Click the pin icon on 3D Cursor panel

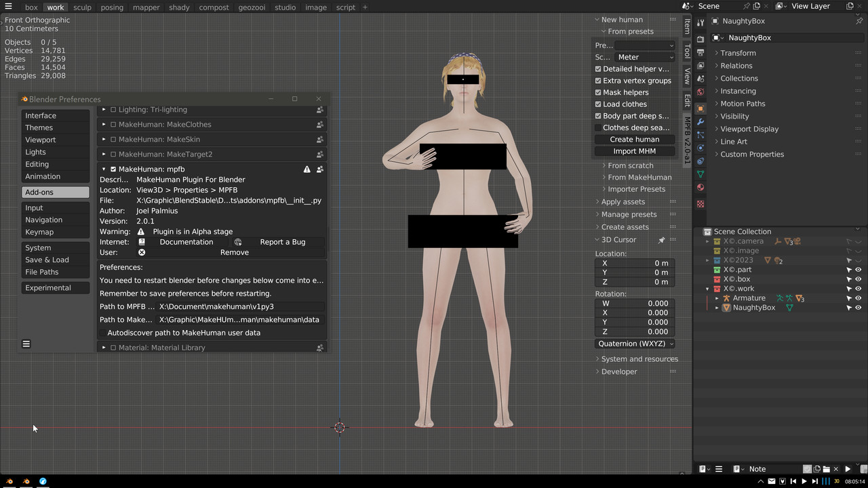point(662,240)
